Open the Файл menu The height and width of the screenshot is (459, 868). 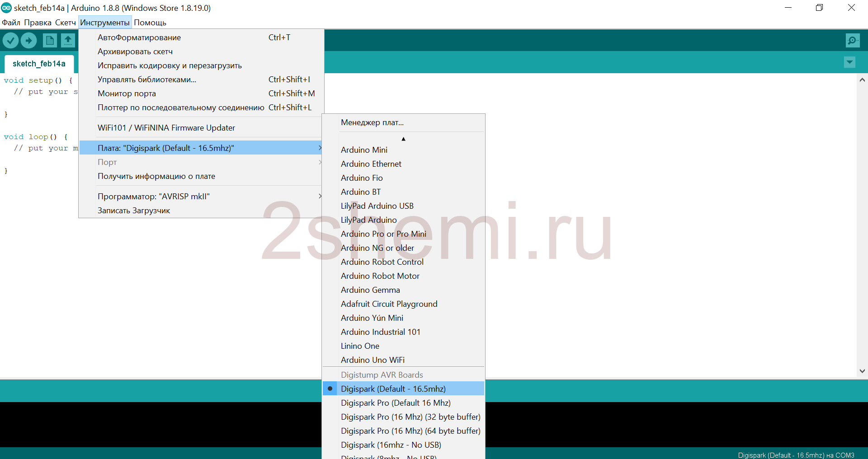pos(11,23)
